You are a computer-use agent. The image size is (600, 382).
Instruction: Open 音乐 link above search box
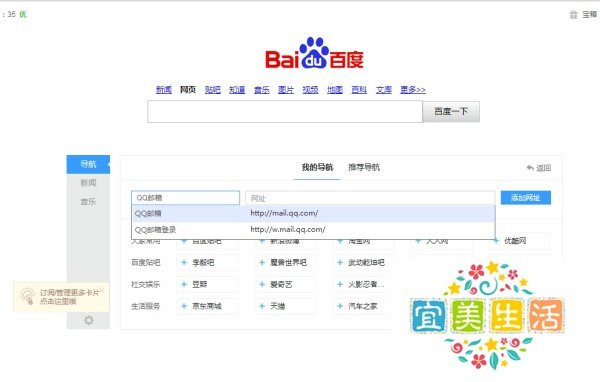(x=262, y=90)
